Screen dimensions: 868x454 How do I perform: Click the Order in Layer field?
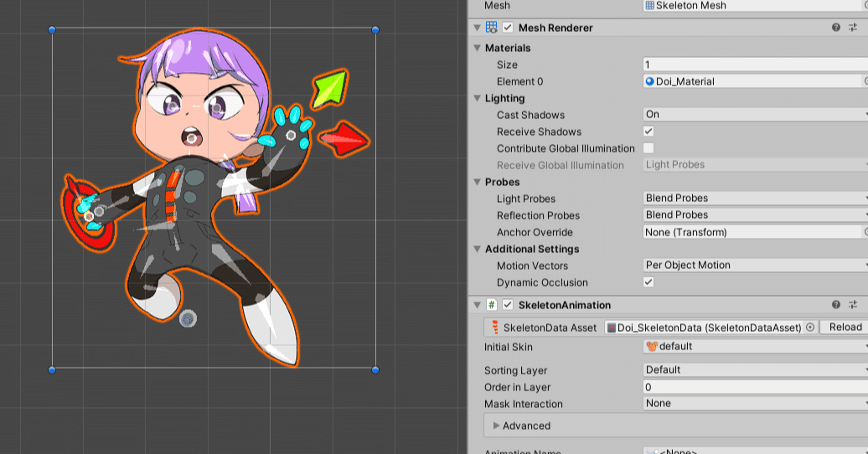click(755, 386)
